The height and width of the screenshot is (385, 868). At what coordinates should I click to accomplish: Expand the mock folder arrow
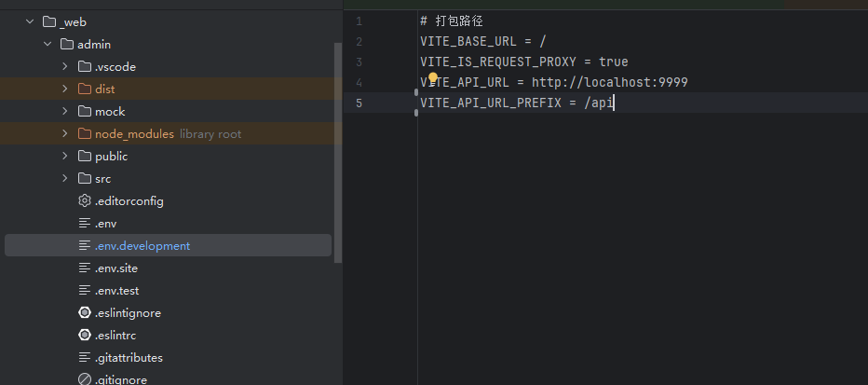point(65,112)
